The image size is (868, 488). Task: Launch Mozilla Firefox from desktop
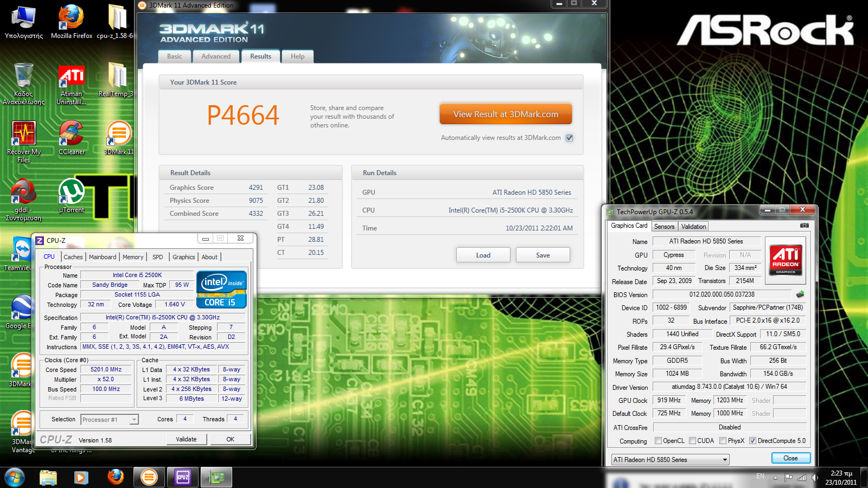point(72,22)
